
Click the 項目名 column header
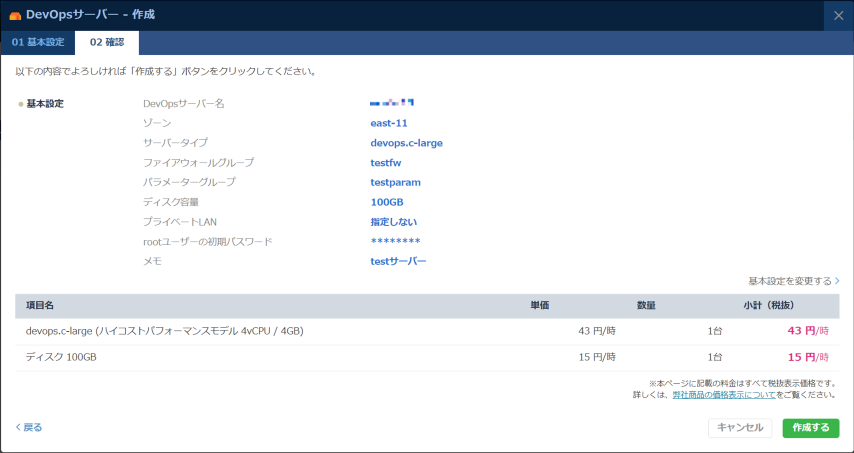pyautogui.click(x=40, y=305)
